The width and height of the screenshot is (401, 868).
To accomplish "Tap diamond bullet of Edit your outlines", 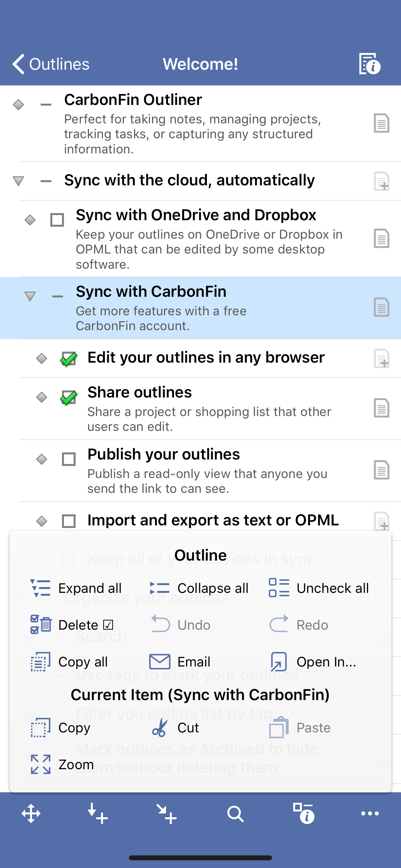I will click(42, 358).
